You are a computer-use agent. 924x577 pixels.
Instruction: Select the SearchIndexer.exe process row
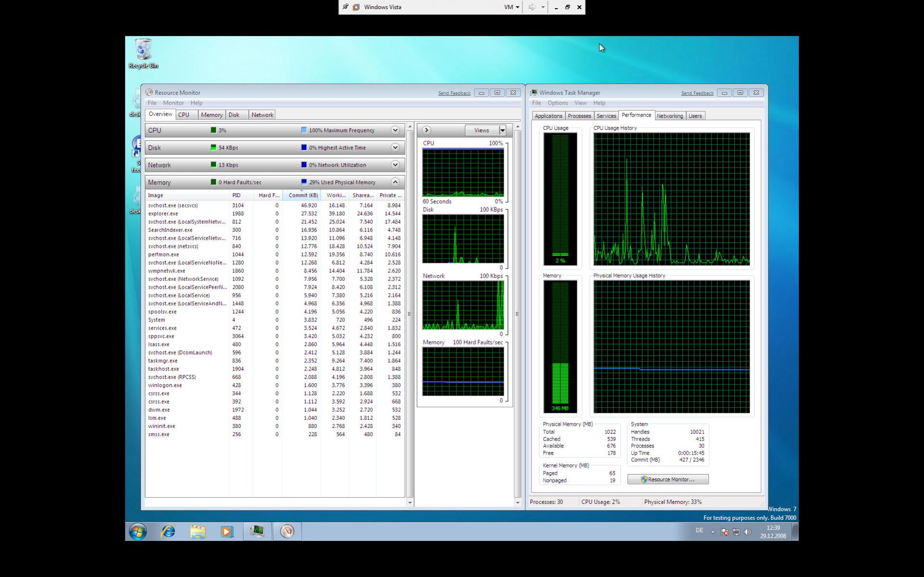click(x=274, y=230)
